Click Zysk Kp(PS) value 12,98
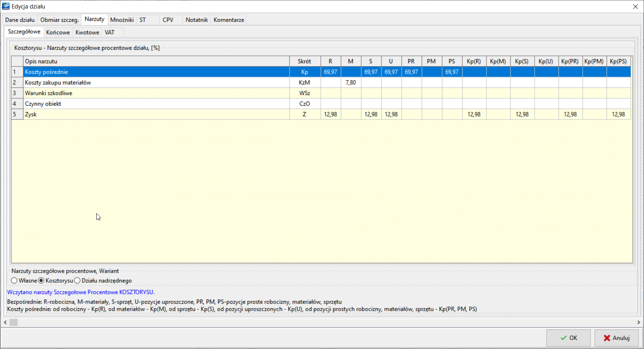Viewport: 644px width, 349px height. click(619, 114)
